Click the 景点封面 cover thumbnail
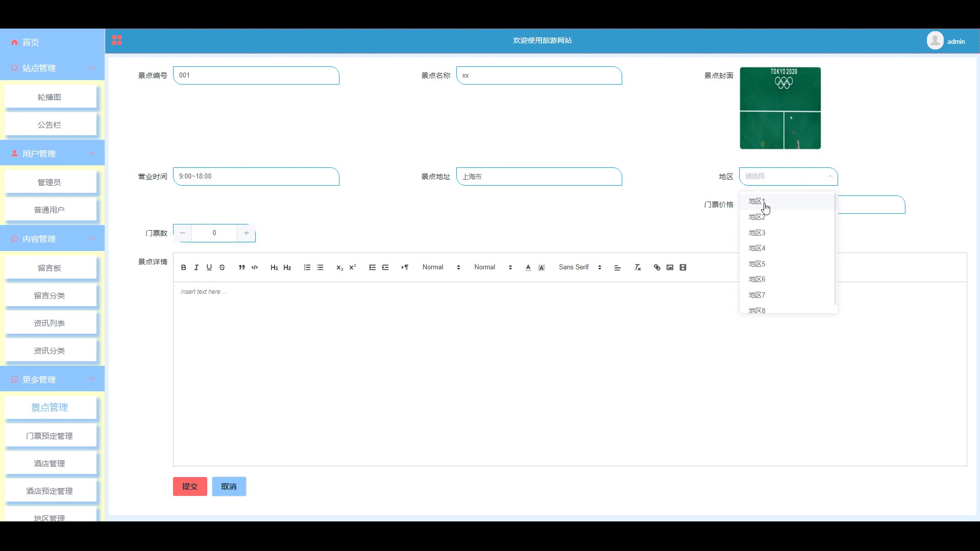The width and height of the screenshot is (980, 551). click(780, 108)
